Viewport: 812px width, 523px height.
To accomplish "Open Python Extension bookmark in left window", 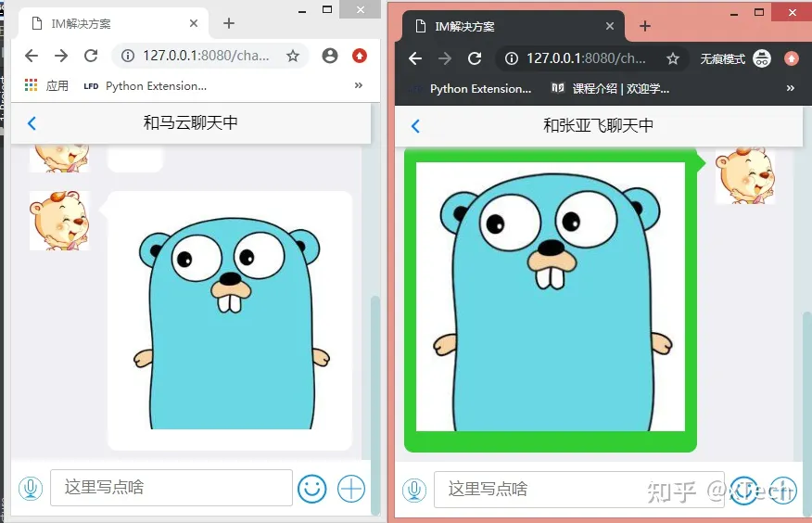I will click(145, 86).
